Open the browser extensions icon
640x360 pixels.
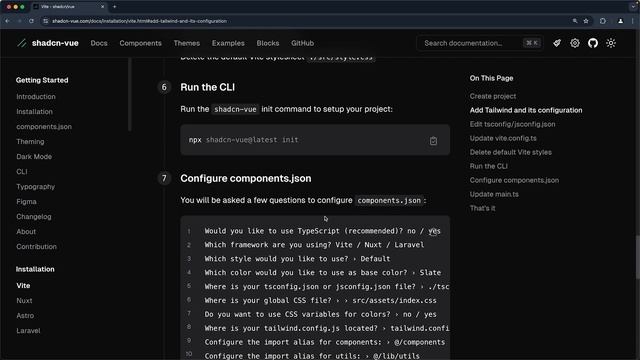pos(603,21)
